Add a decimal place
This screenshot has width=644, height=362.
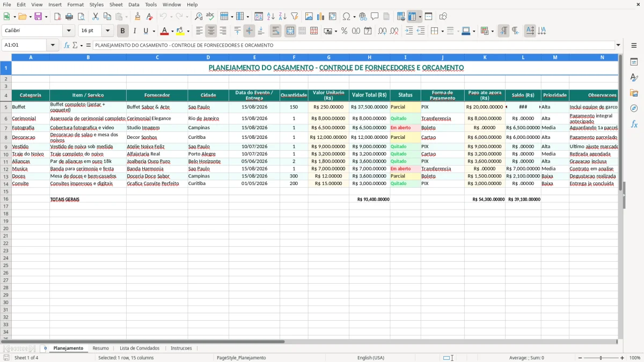pyautogui.click(x=382, y=31)
